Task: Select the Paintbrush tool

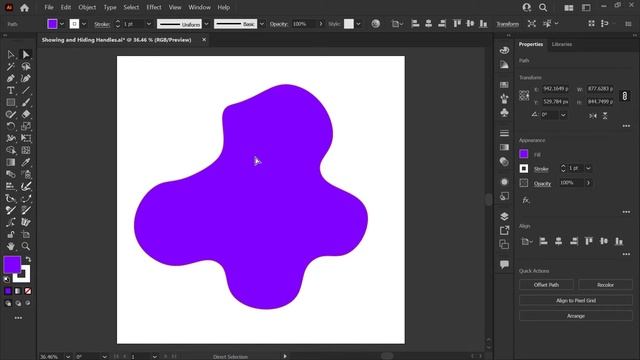Action: (26, 102)
